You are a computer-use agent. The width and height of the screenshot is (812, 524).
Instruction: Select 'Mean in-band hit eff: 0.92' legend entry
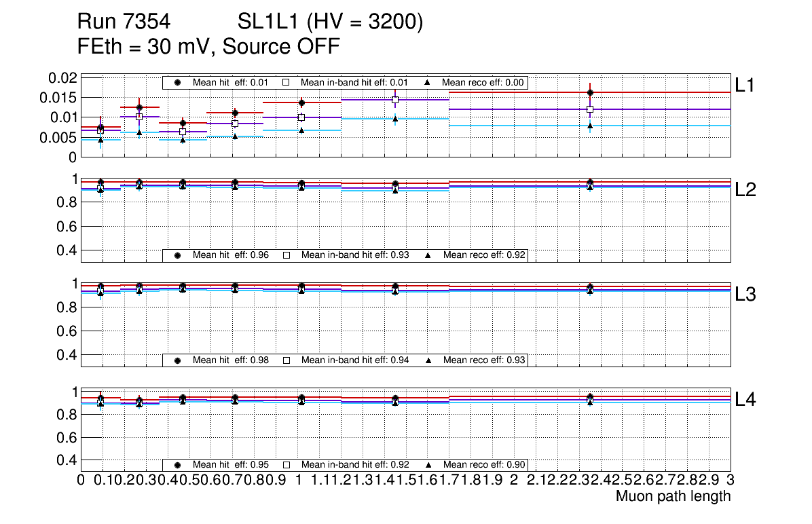pyautogui.click(x=354, y=465)
